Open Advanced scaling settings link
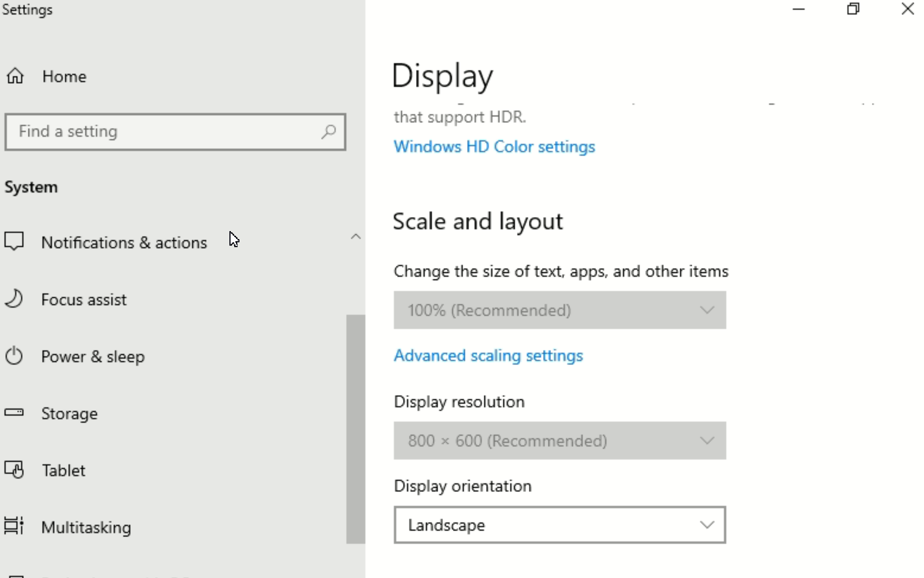The image size is (924, 578). 488,355
